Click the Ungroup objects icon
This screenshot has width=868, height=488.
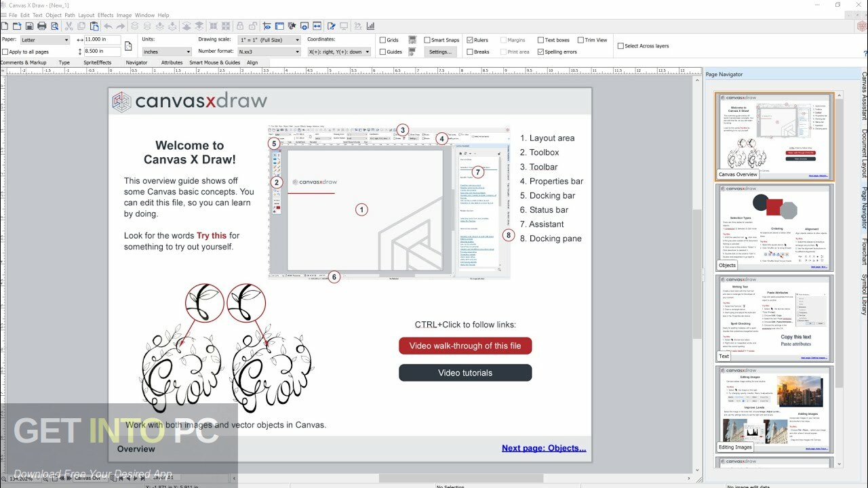(226, 26)
